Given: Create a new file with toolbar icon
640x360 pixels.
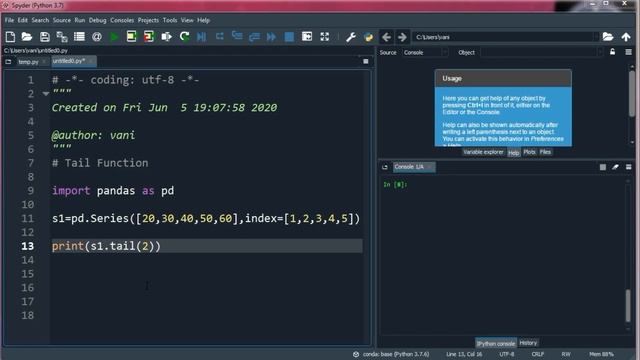Looking at the screenshot, I should pyautogui.click(x=10, y=37).
